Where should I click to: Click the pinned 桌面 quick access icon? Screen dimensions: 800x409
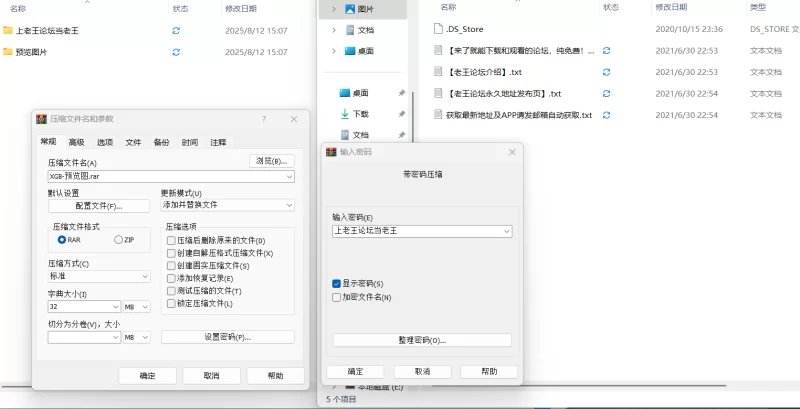pyautogui.click(x=345, y=93)
